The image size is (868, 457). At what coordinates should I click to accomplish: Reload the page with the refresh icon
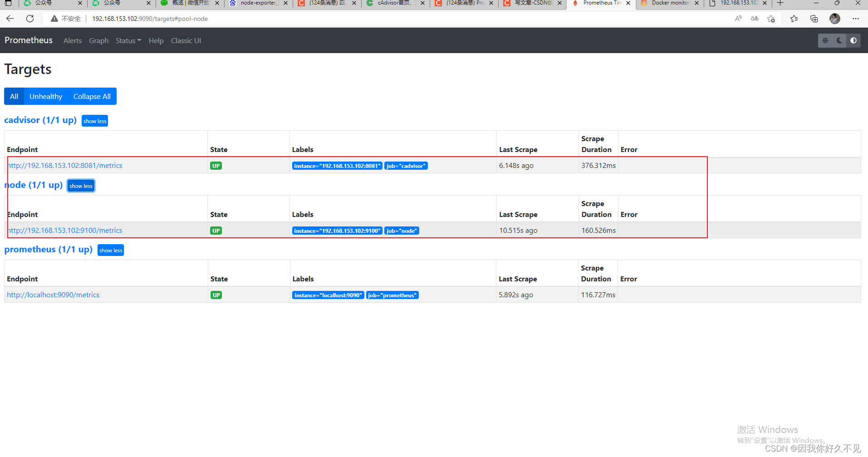click(x=30, y=19)
